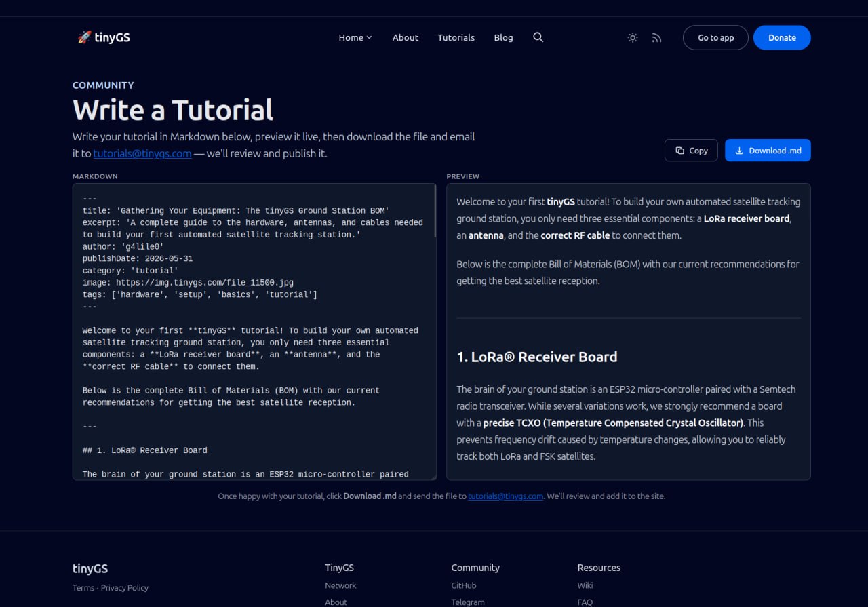Click the 'Write a Tutorial' page heading
868x607 pixels.
click(173, 110)
